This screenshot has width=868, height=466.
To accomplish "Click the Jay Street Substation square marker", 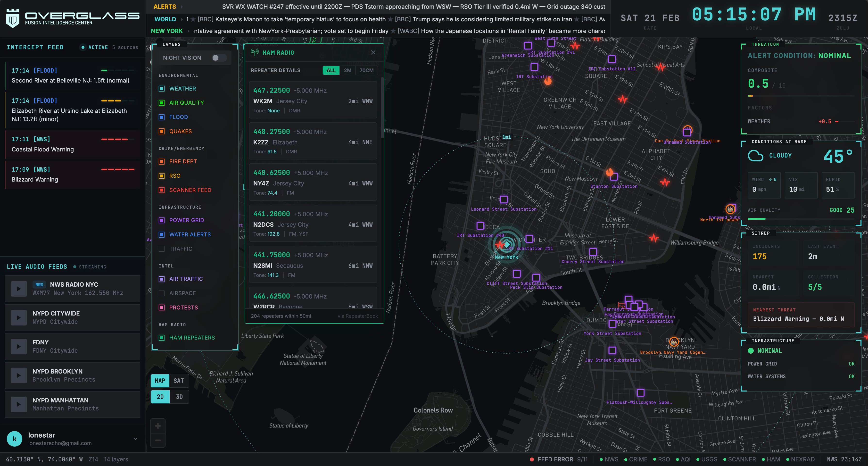I will [612, 350].
